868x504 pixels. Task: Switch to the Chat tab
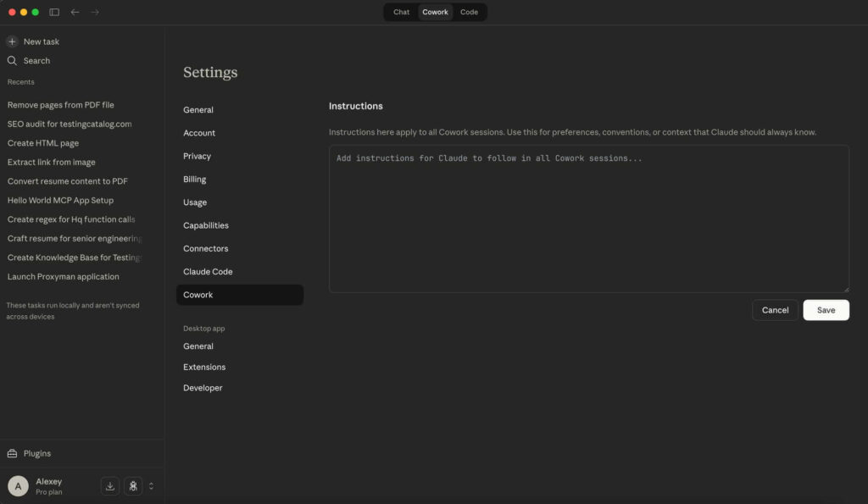(400, 12)
